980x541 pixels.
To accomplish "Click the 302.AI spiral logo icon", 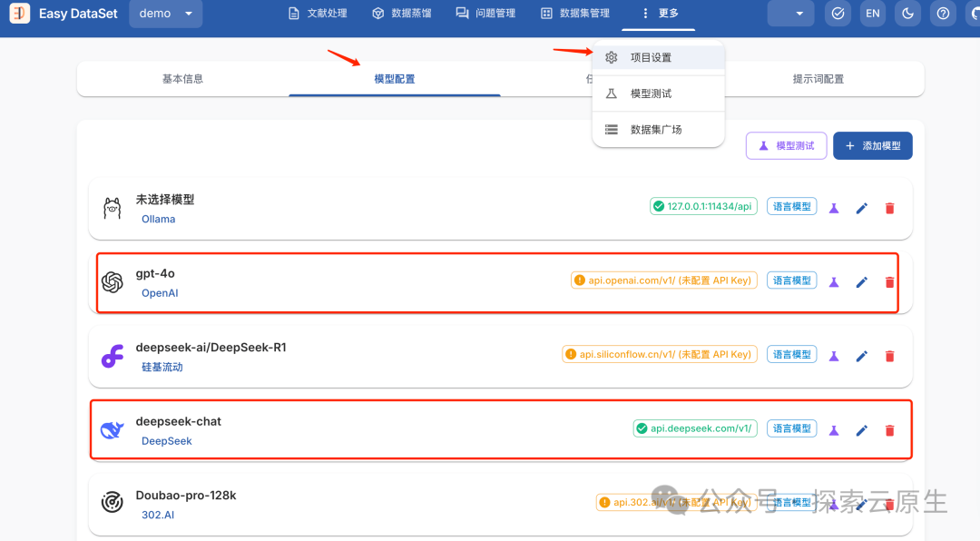I will (113, 502).
